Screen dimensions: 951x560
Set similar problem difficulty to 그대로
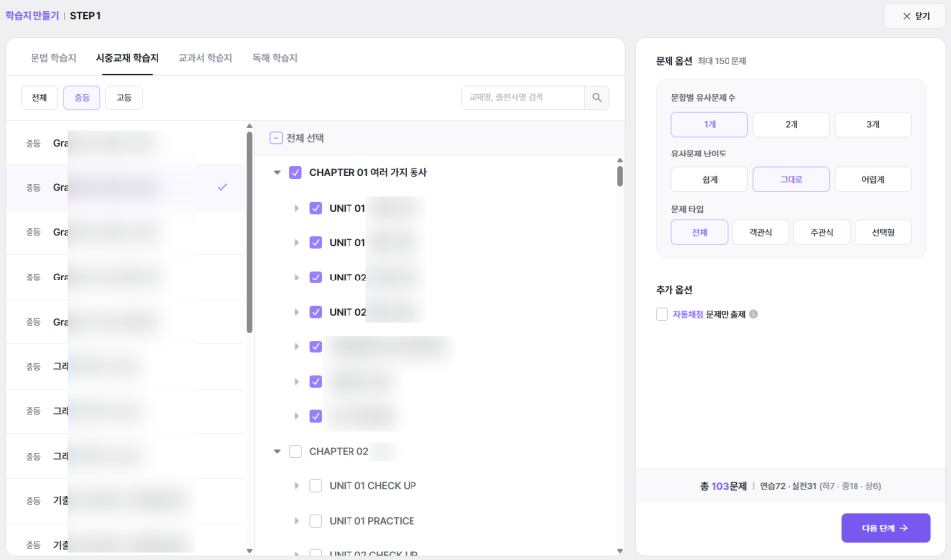click(792, 179)
